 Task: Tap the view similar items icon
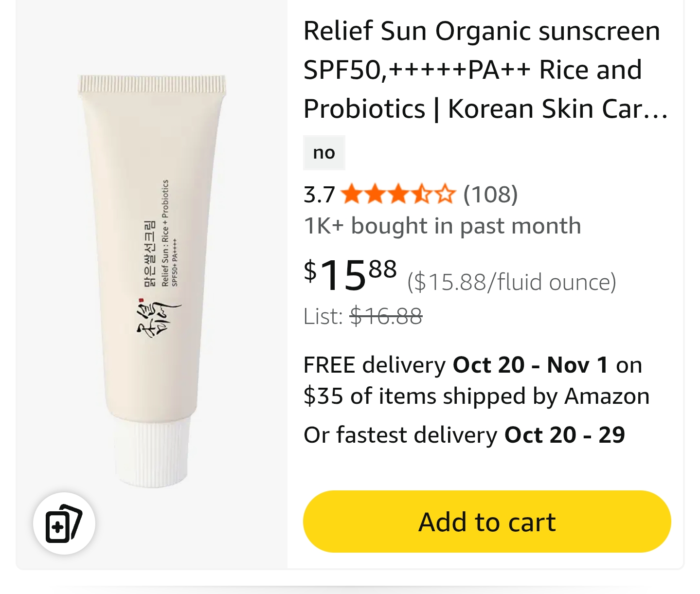[x=64, y=523]
